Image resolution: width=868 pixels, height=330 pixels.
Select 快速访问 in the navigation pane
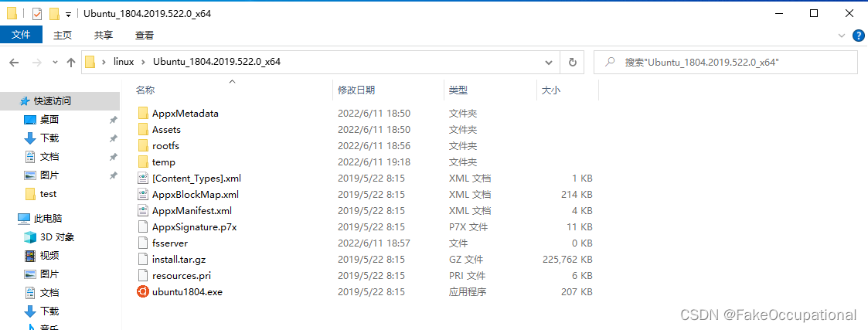pyautogui.click(x=53, y=101)
